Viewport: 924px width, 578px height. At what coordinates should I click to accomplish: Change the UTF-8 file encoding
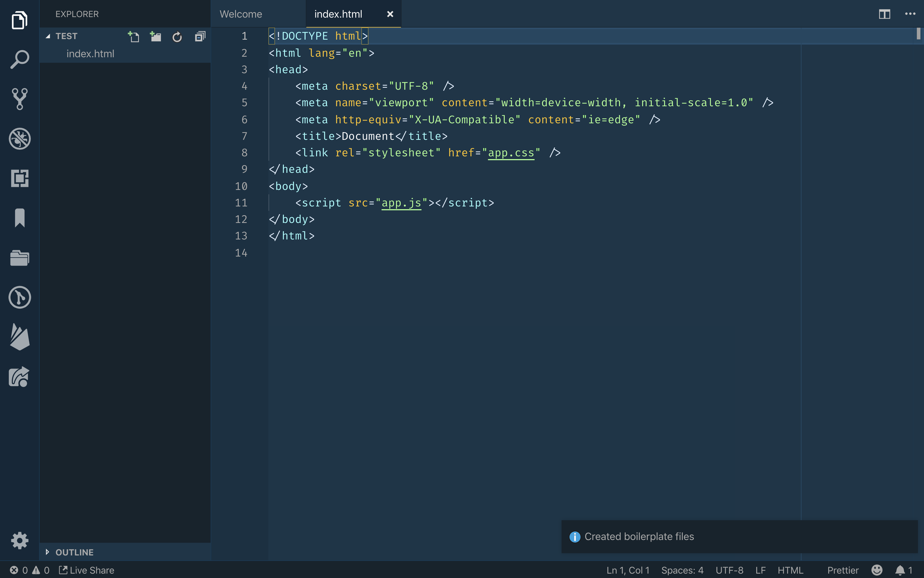click(x=729, y=570)
